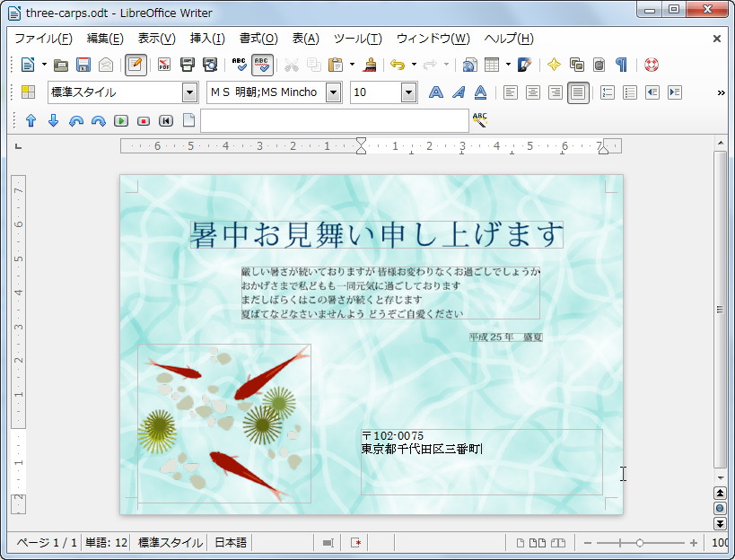Open the font size dropdown
The image size is (735, 560).
(x=407, y=92)
